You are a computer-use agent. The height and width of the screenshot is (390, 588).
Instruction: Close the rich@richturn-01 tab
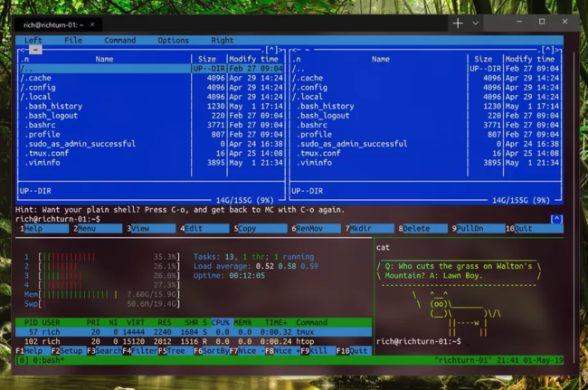pyautogui.click(x=92, y=24)
